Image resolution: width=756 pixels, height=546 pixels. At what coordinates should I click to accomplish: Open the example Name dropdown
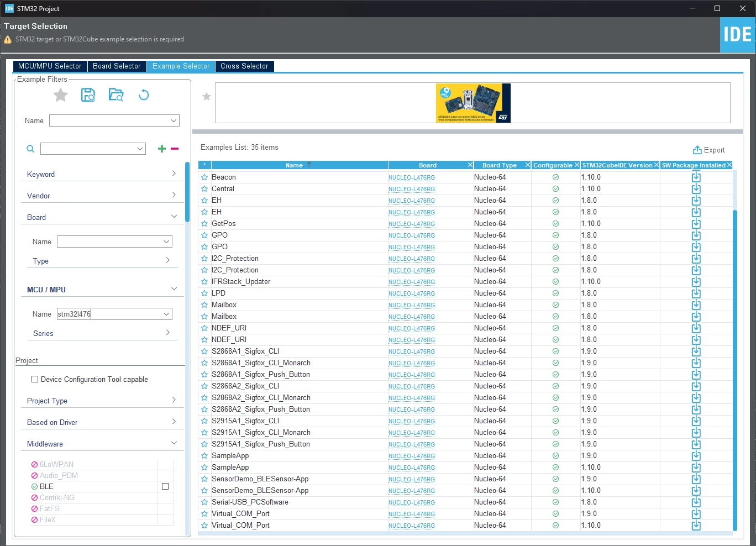174,120
